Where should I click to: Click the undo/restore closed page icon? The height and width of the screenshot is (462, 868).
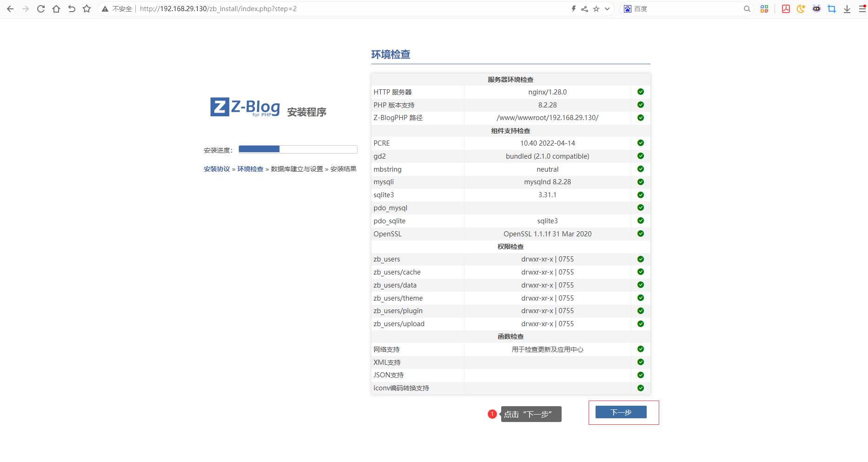72,9
